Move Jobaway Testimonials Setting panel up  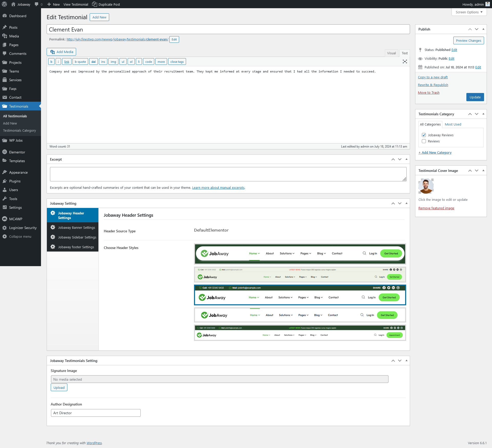point(393,361)
